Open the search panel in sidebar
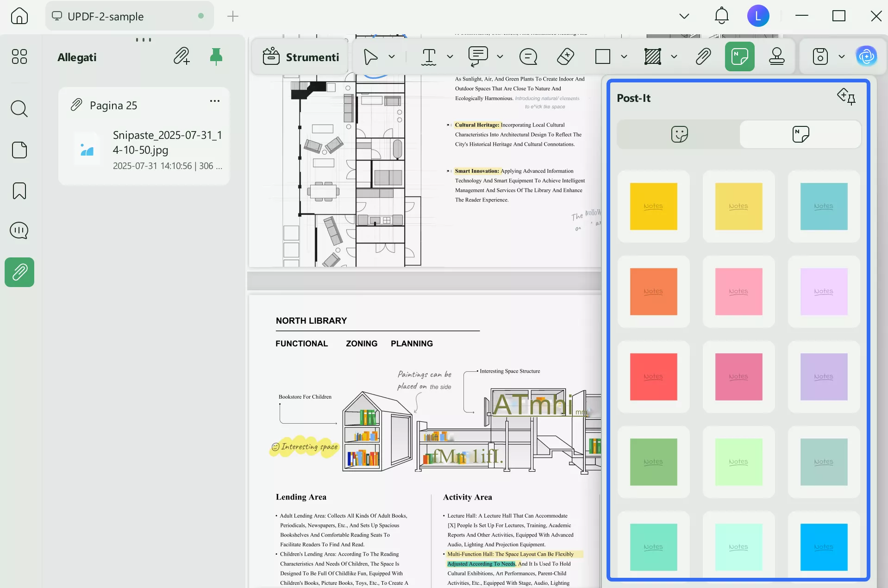The width and height of the screenshot is (888, 588). pos(19,109)
